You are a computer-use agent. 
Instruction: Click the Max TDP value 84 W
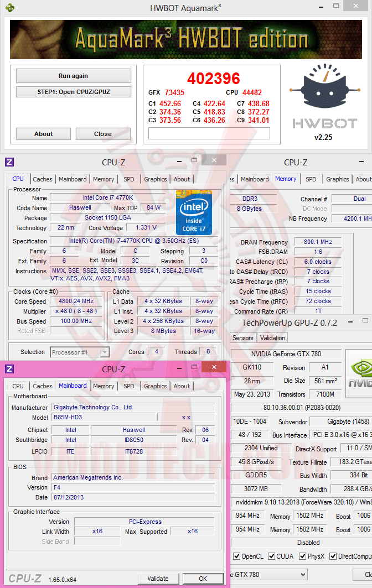[x=153, y=207]
